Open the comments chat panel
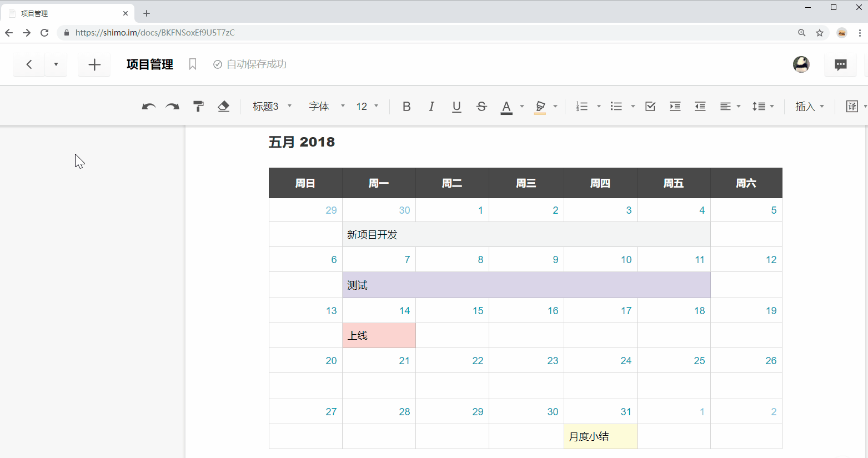Image resolution: width=868 pixels, height=458 pixels. [x=841, y=64]
